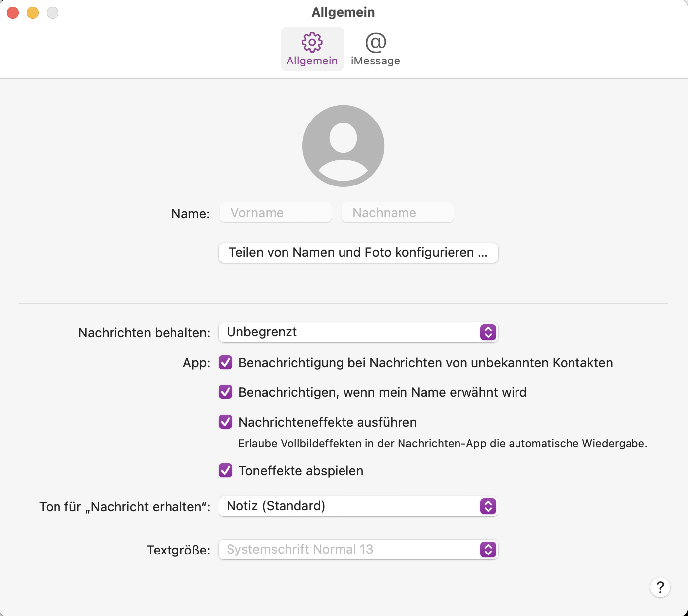Click Teilen von Namen und Foto konfigurieren

tap(358, 253)
